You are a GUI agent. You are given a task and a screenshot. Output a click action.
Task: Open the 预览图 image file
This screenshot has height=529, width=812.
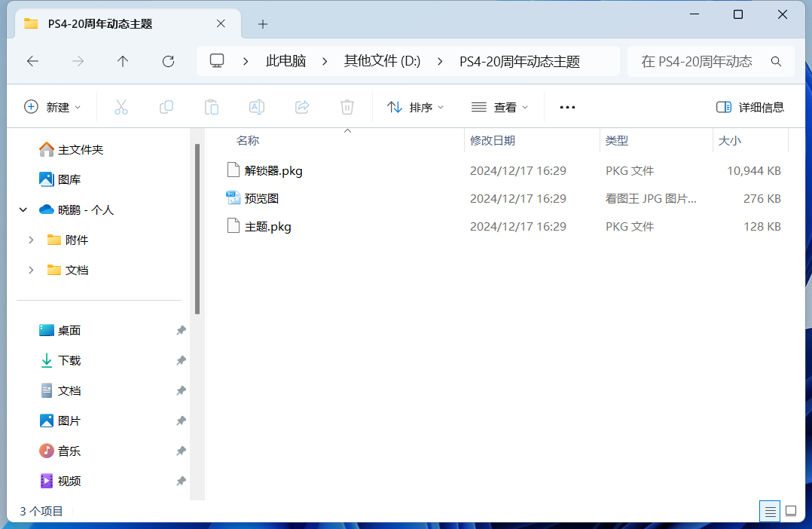[263, 198]
